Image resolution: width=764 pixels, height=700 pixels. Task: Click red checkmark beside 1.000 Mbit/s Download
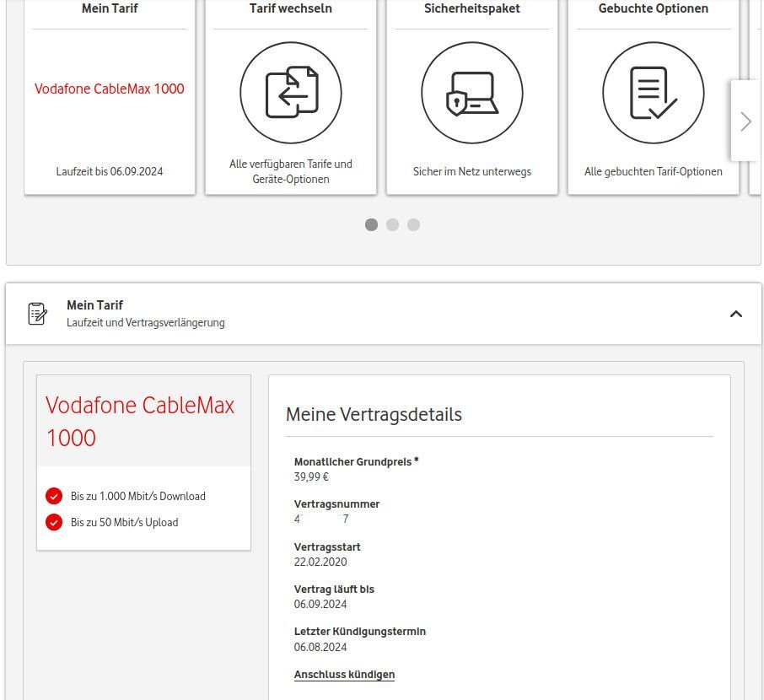54,496
